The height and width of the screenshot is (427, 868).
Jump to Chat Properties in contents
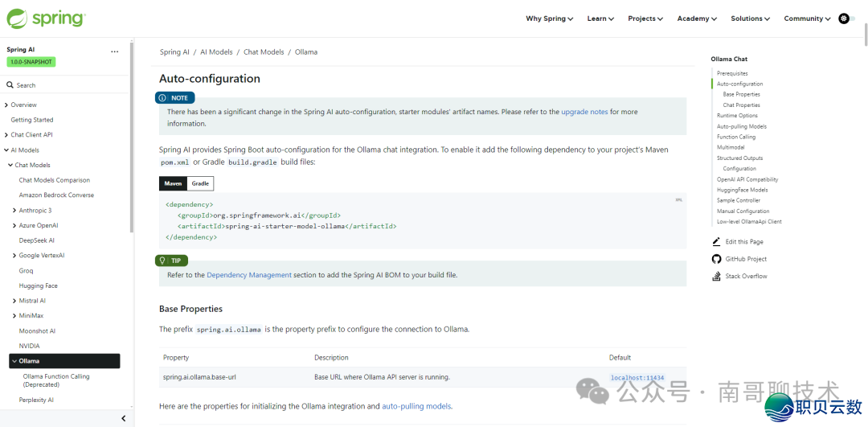(741, 105)
